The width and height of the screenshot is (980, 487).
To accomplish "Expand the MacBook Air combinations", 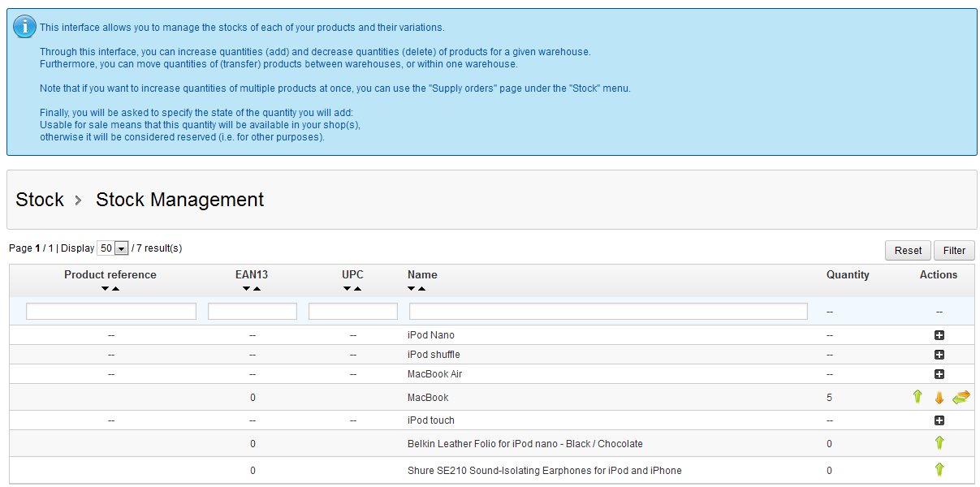I will (x=939, y=374).
